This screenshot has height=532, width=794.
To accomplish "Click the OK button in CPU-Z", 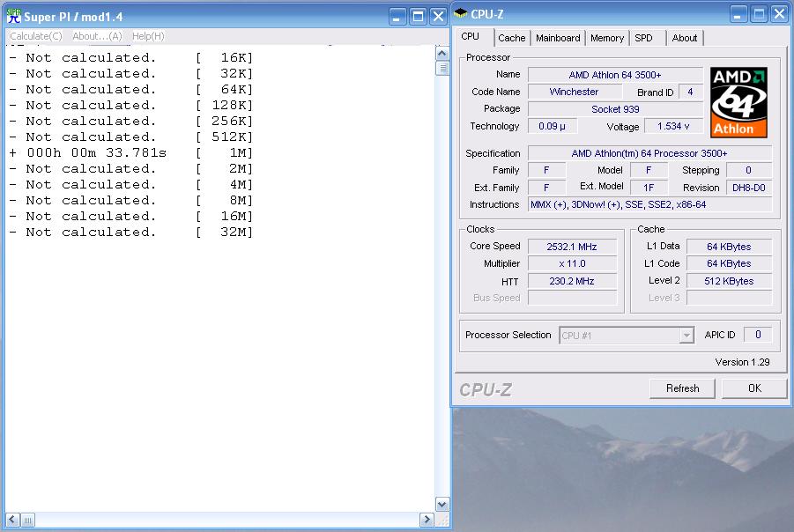I will coord(754,388).
